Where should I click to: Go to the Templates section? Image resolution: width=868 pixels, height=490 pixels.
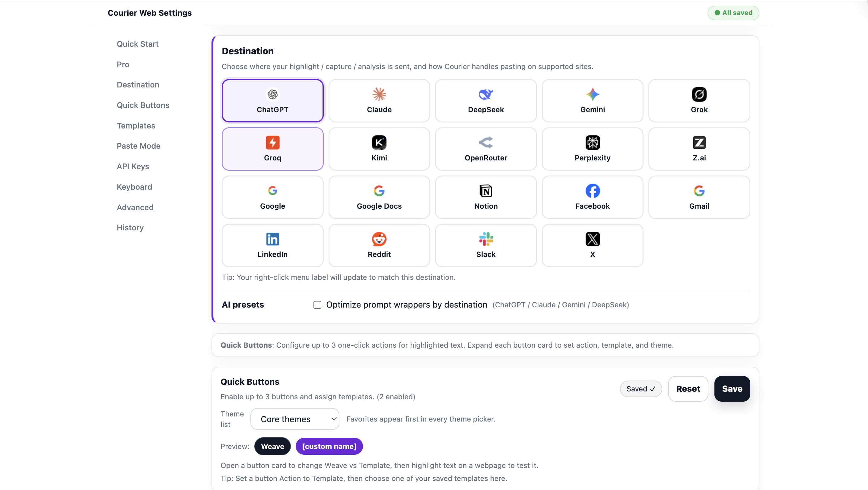(136, 125)
